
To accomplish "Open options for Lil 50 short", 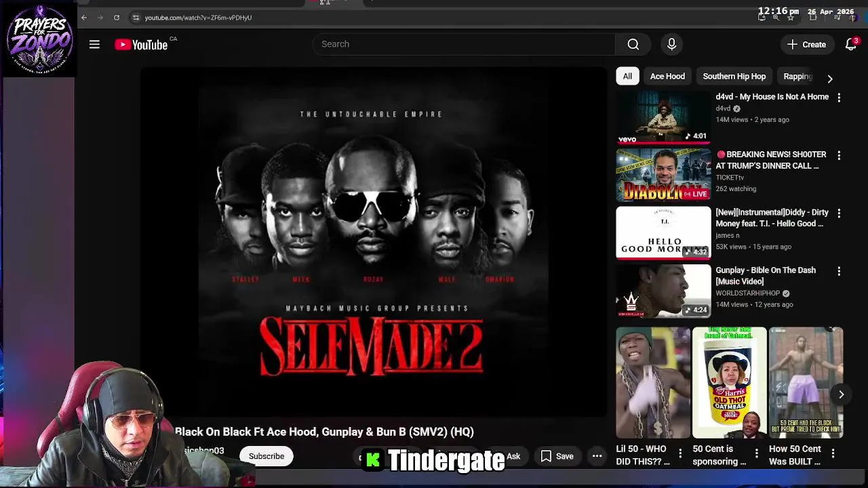I will click(680, 452).
